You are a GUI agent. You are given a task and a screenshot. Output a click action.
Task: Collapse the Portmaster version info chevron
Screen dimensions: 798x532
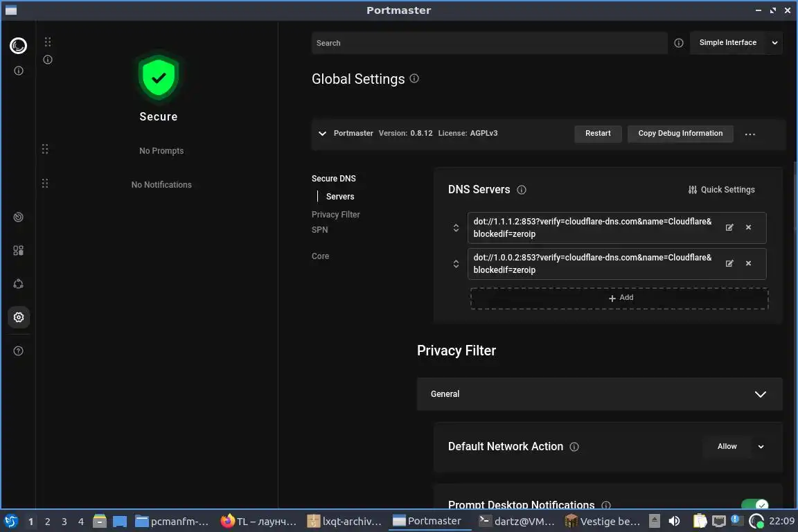pos(322,134)
